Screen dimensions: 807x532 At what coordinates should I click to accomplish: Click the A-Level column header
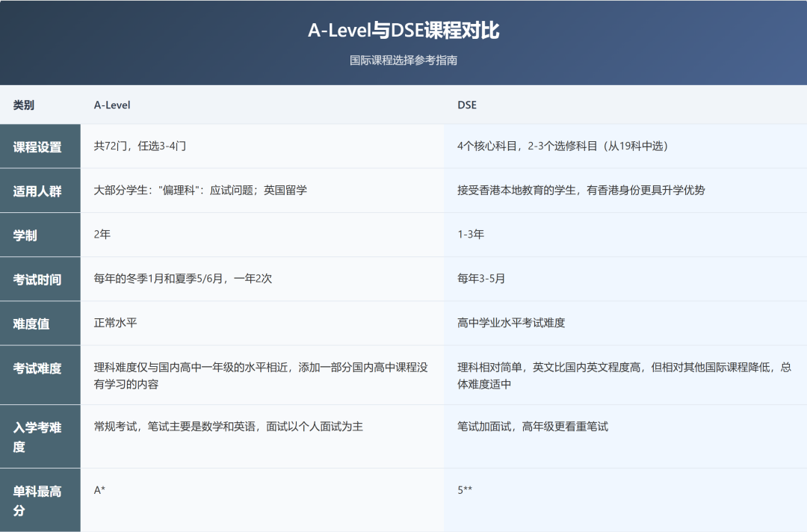click(x=262, y=105)
